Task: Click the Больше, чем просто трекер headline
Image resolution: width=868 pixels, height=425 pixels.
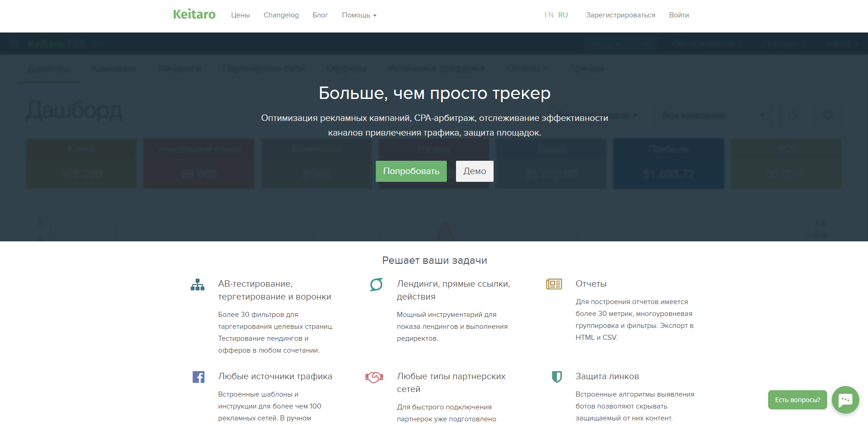Action: pos(434,93)
